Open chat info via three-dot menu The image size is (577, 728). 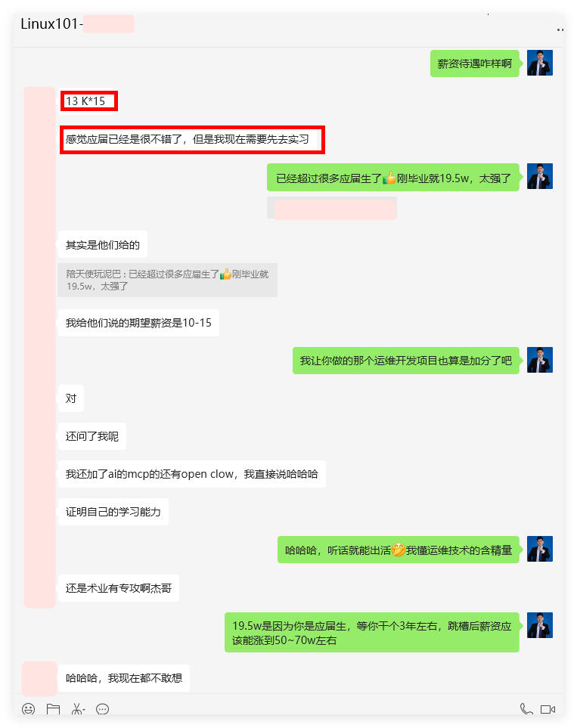coord(560,29)
